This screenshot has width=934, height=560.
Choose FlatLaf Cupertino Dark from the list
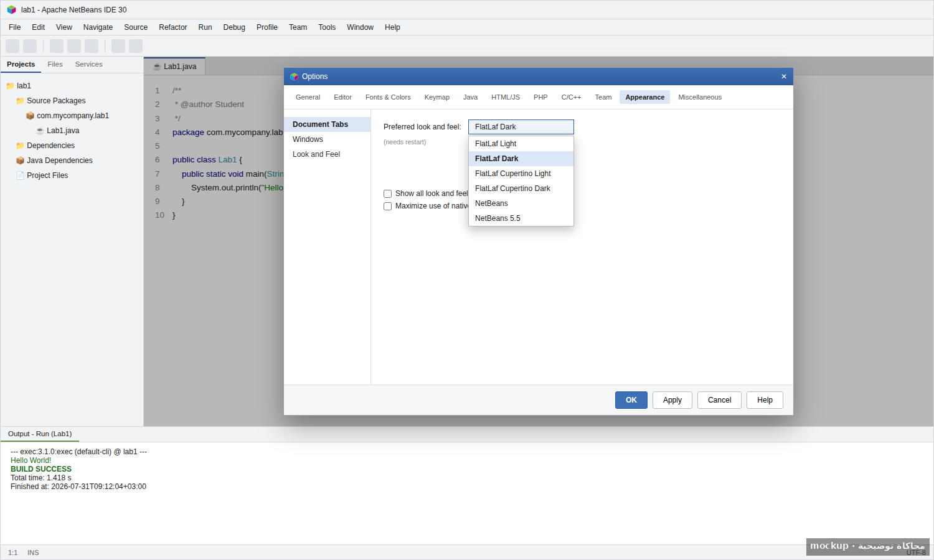[x=521, y=189]
